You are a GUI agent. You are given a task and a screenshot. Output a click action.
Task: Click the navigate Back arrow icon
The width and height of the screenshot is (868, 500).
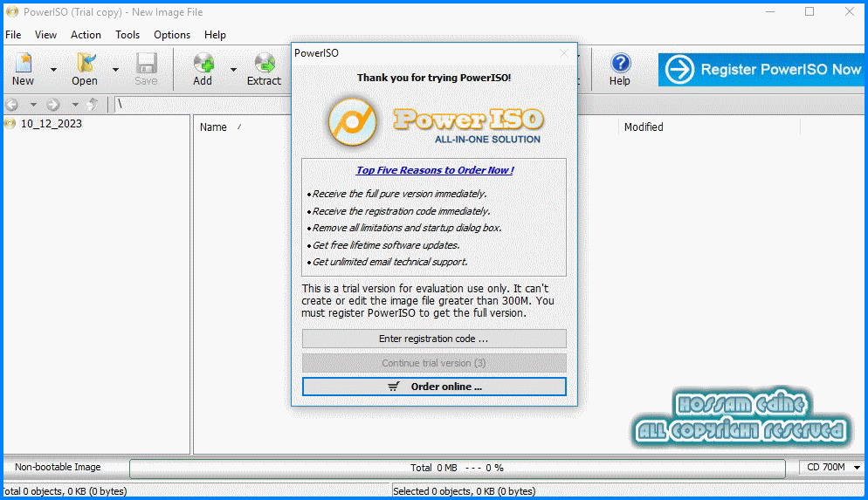[11, 104]
